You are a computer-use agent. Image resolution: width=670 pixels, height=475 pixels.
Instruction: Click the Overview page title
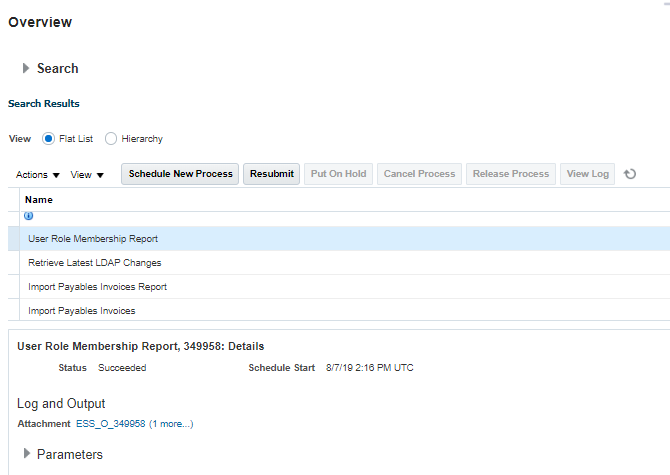(40, 22)
